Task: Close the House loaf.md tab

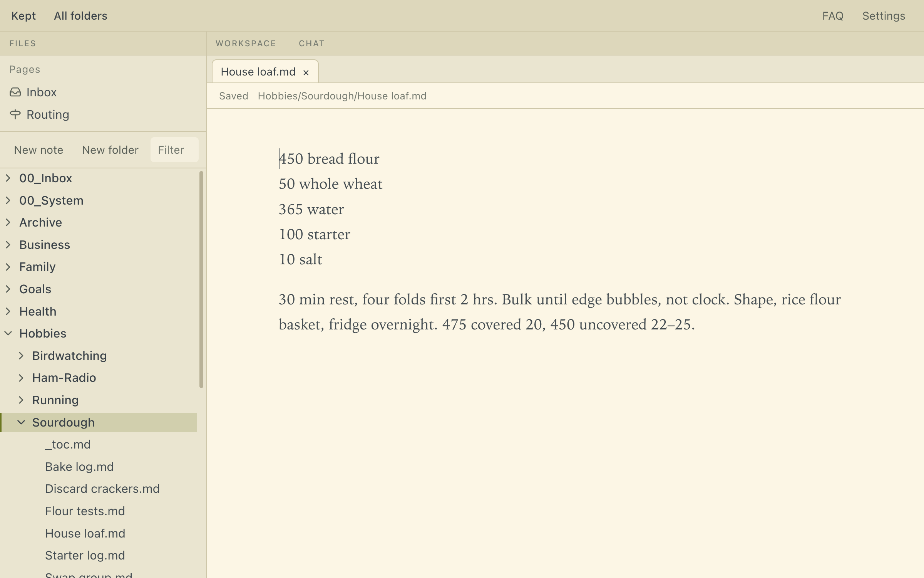Action: (306, 72)
